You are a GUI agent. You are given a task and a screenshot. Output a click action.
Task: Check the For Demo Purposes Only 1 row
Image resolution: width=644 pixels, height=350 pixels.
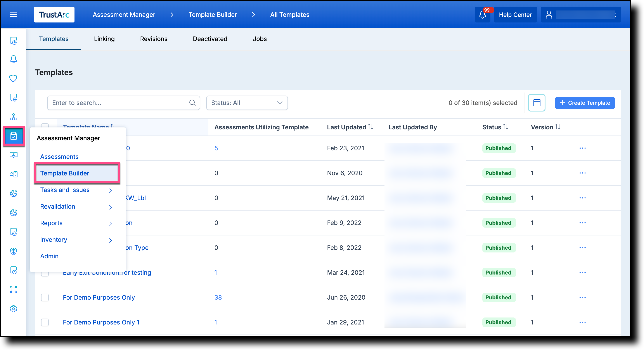(45, 322)
